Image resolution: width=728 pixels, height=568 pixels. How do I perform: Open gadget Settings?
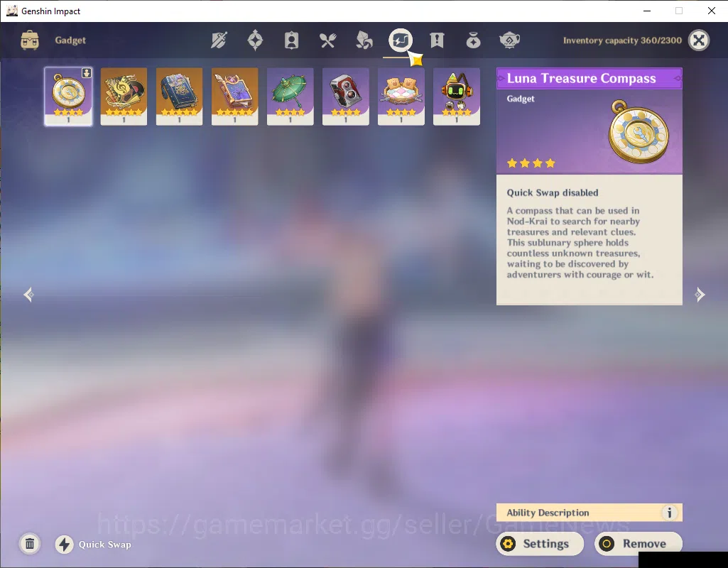point(540,544)
